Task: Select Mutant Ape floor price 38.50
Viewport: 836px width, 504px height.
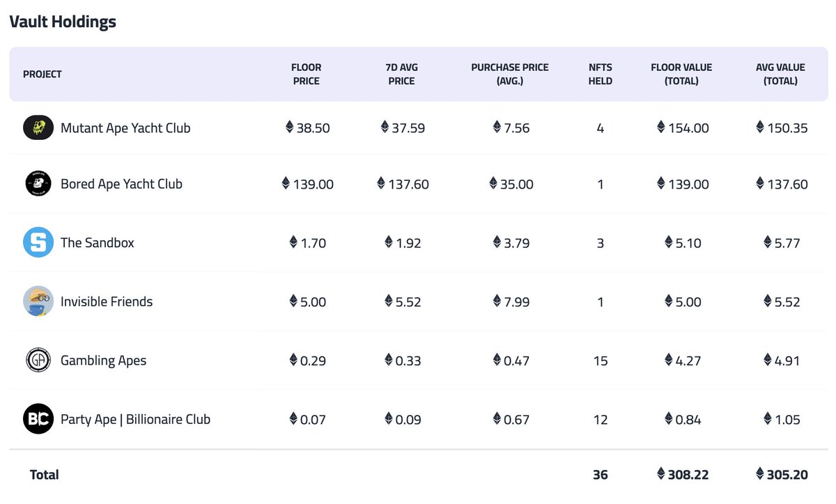Action: pos(308,128)
